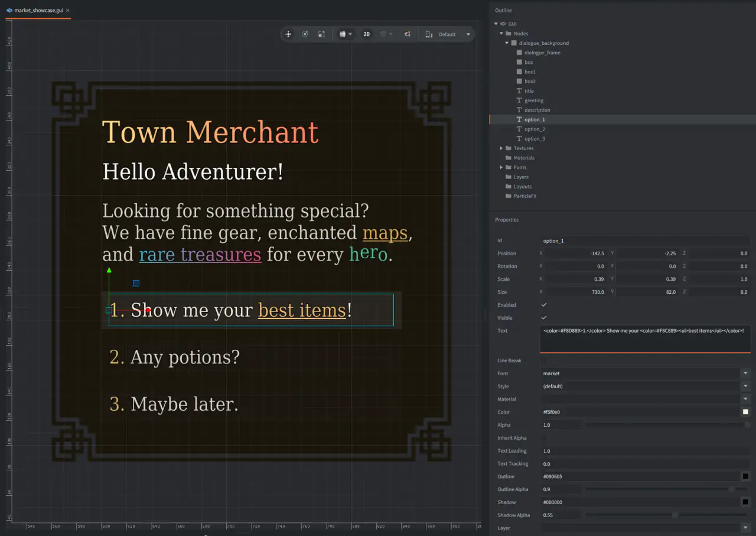Enable the Line Break checkbox
Viewport: 756px width, 536px height.
pyautogui.click(x=544, y=360)
